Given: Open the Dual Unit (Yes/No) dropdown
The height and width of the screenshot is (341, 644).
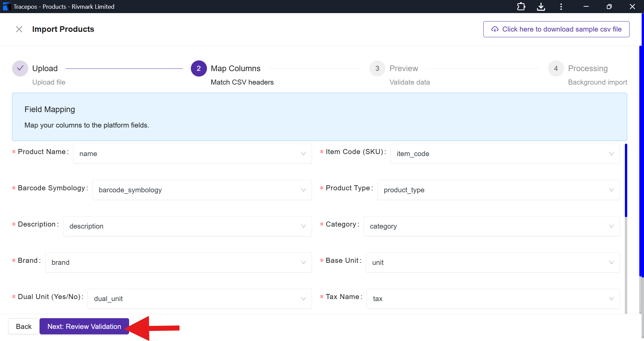Looking at the screenshot, I should pos(200,299).
